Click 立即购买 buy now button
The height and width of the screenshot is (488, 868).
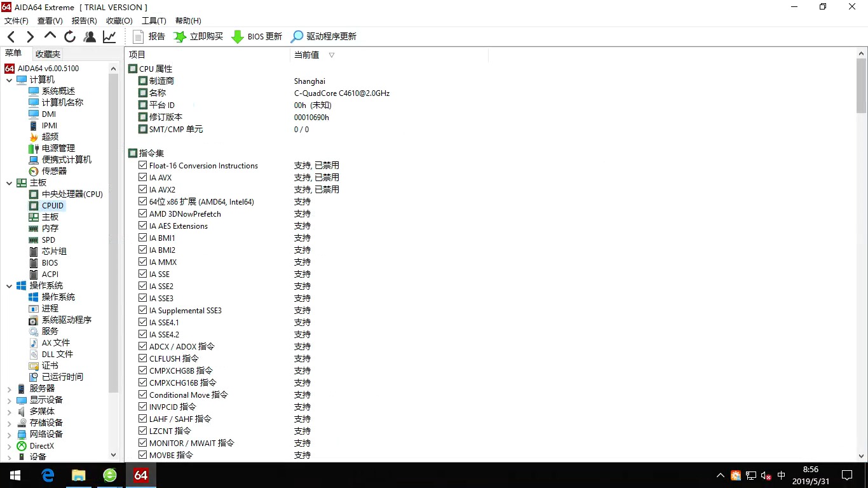tap(198, 37)
